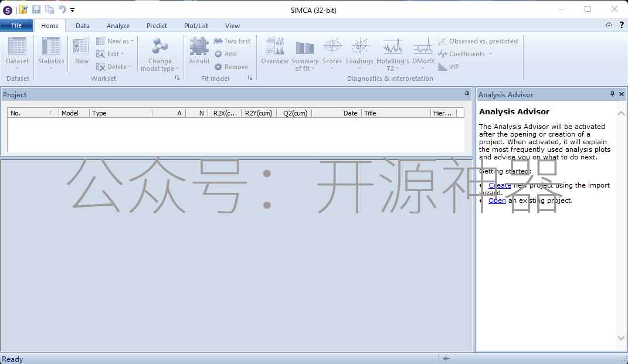Click the Change model type icon

click(x=160, y=46)
